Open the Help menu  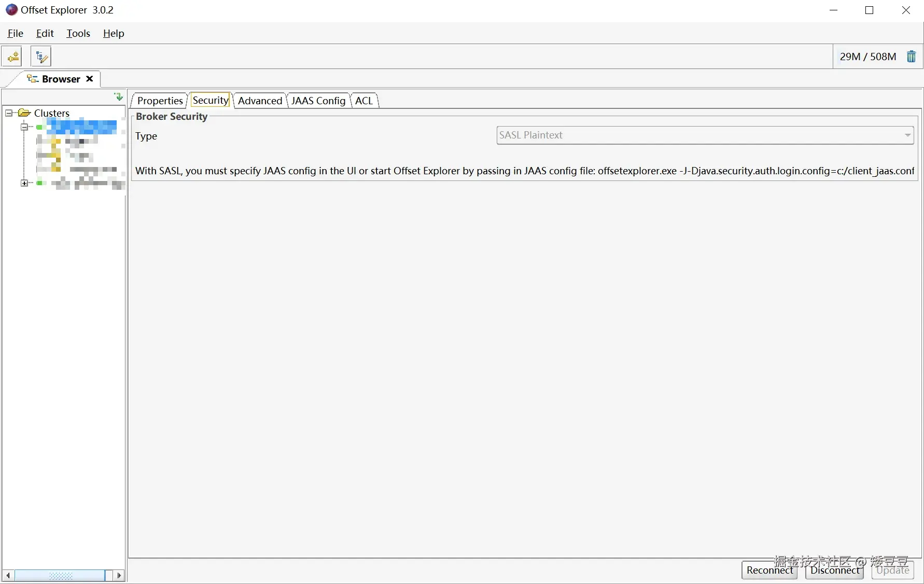click(114, 33)
